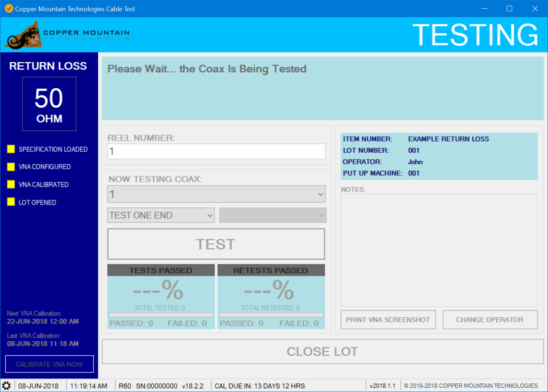Click the title bar app icon
The width and height of the screenshot is (548, 392).
[x=9, y=8]
